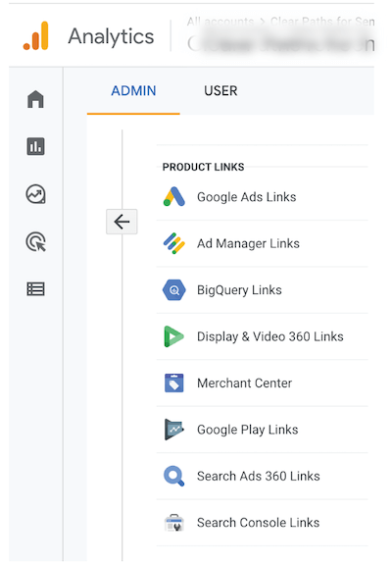Open Merchant Center link
The width and height of the screenshot is (392, 562).
[263, 383]
